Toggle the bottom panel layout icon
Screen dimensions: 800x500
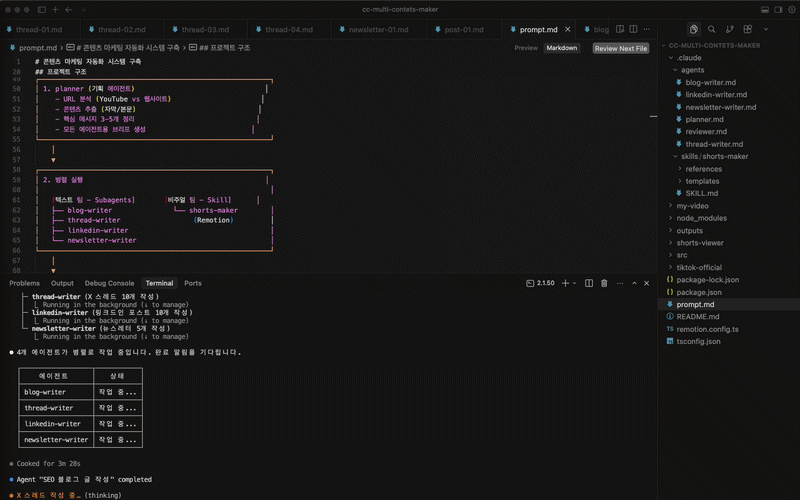(x=765, y=9)
